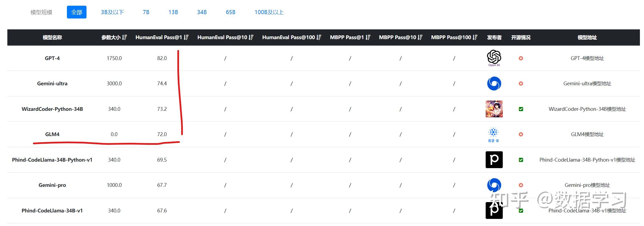Open GLM4模型地址 link
This screenshot has width=644, height=226.
tap(587, 134)
